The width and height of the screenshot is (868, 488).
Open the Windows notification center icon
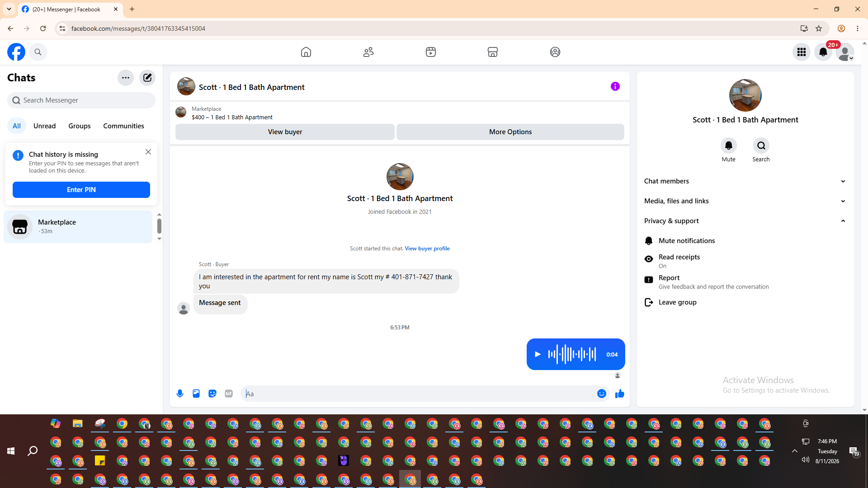854,451
